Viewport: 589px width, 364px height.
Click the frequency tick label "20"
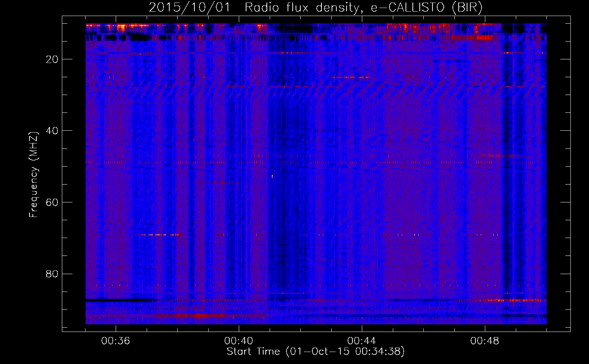click(x=52, y=59)
